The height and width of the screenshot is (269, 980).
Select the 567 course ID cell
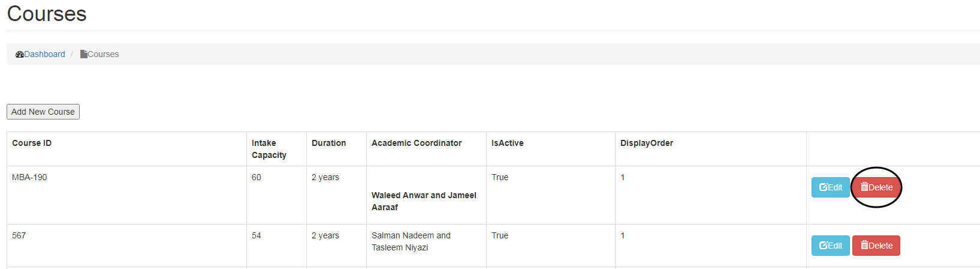pyautogui.click(x=19, y=235)
